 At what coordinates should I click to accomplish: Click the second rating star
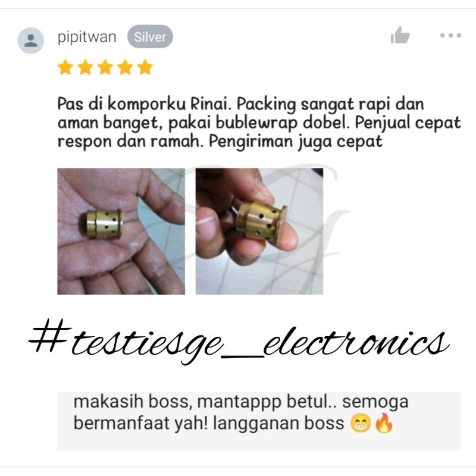(85, 67)
